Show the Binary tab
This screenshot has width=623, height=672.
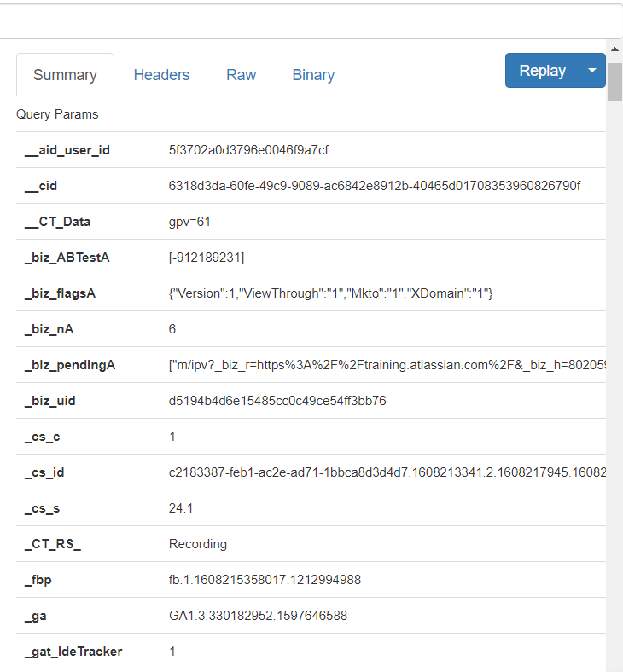click(313, 75)
